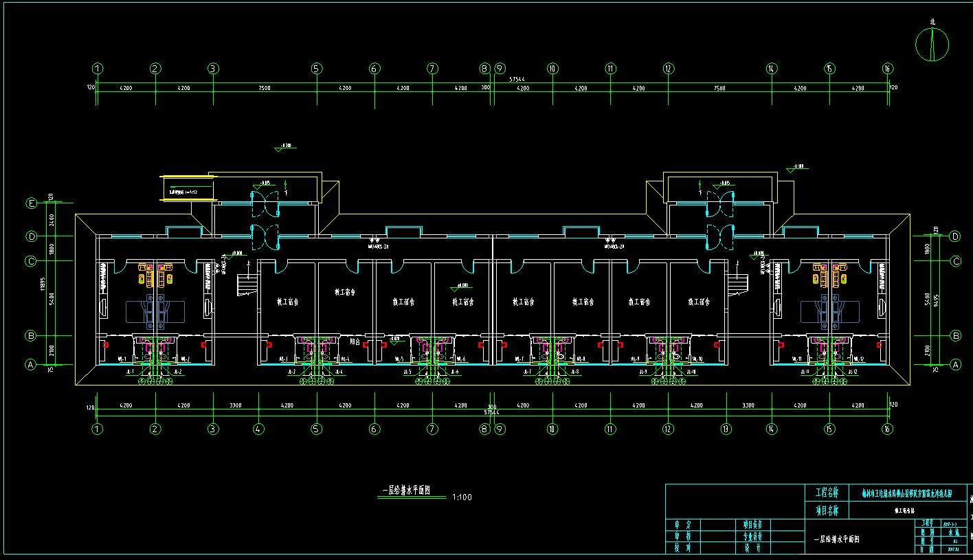Click the 3300 dimension between bottom axes 3 and 4

point(235,405)
